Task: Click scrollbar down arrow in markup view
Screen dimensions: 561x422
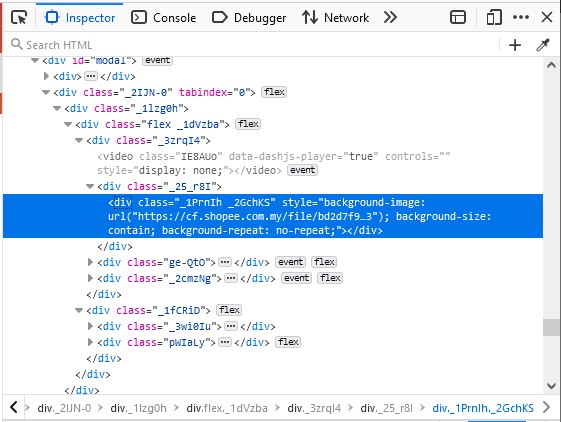Action: click(x=551, y=385)
